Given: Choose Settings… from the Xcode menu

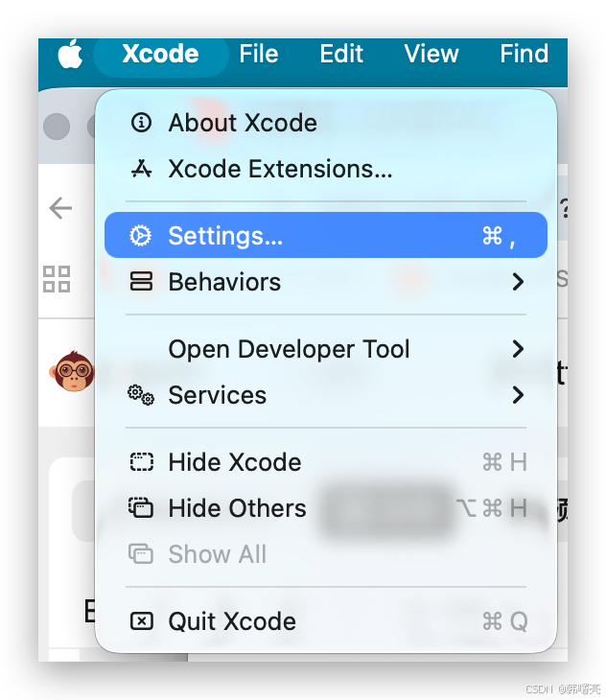Looking at the screenshot, I should [326, 235].
